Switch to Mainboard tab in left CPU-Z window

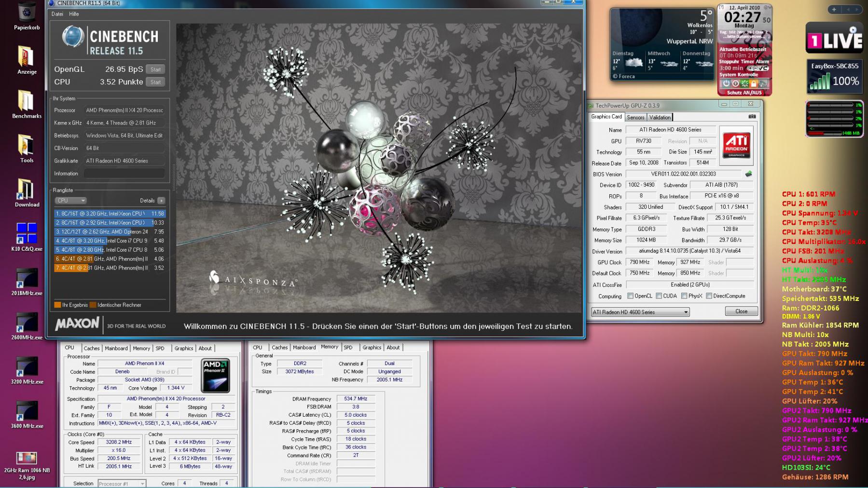pos(116,348)
